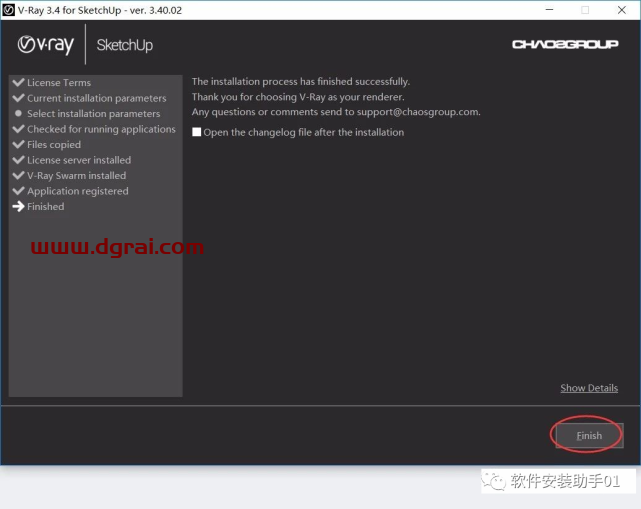This screenshot has height=509, width=641.
Task: Click the installation finished successfully message
Action: coord(301,81)
